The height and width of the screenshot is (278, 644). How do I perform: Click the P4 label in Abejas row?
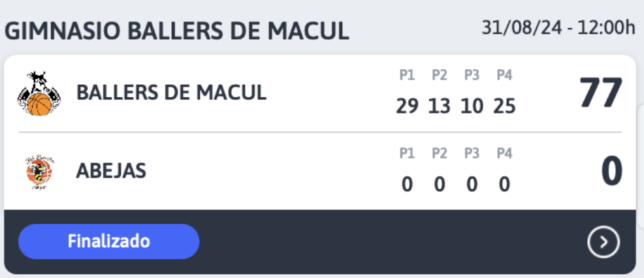click(504, 153)
